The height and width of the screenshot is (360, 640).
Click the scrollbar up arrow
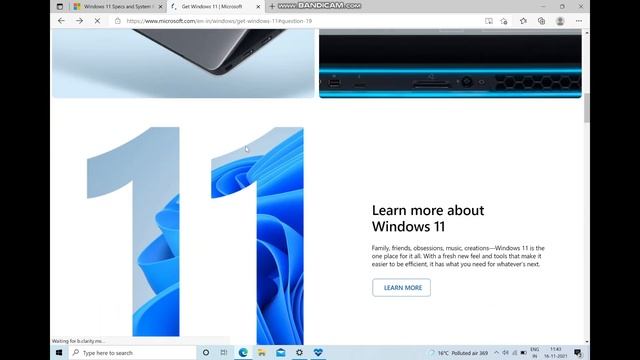(x=587, y=32)
